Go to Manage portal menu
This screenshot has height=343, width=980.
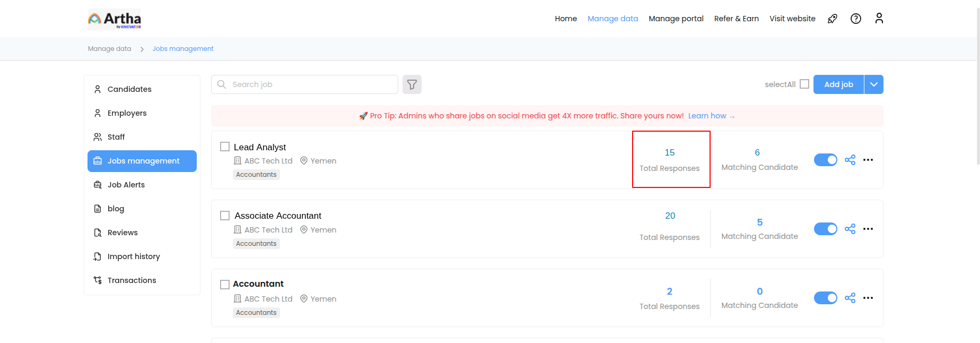(676, 19)
